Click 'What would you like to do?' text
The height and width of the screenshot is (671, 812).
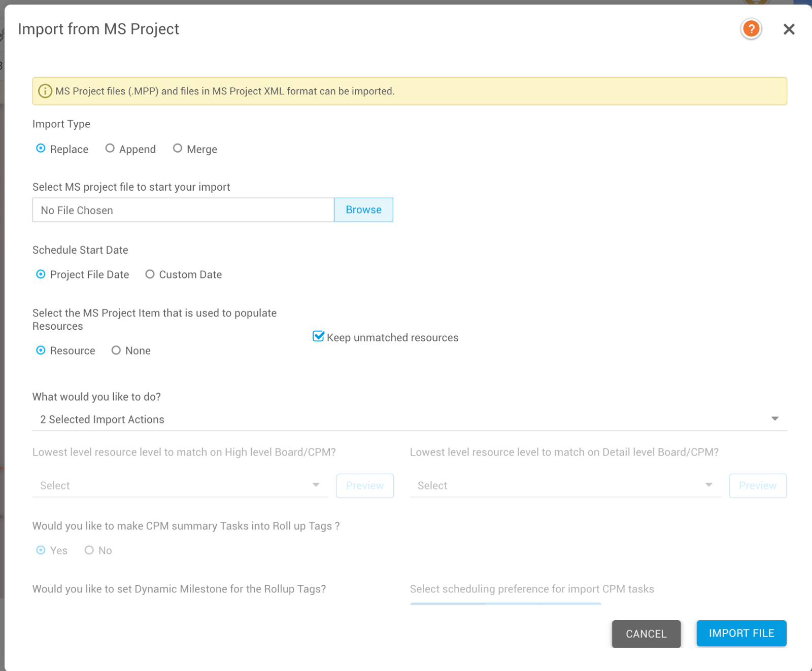(96, 397)
